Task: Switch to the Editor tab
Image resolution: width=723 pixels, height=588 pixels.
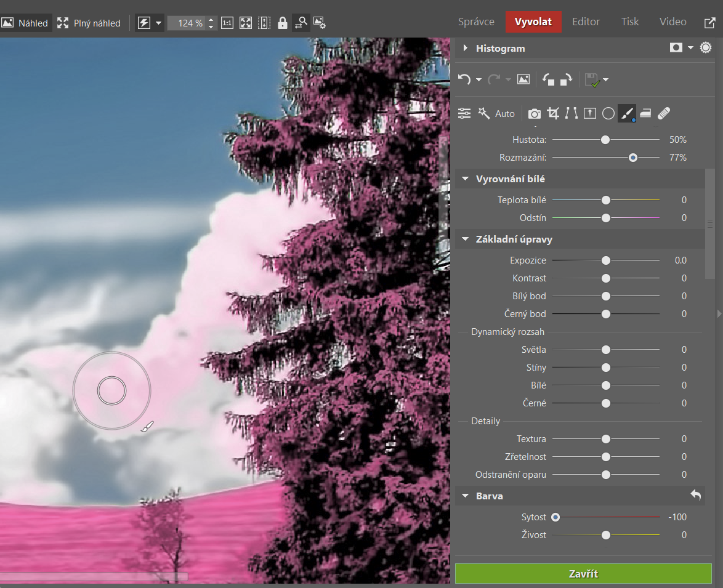Action: tap(586, 22)
